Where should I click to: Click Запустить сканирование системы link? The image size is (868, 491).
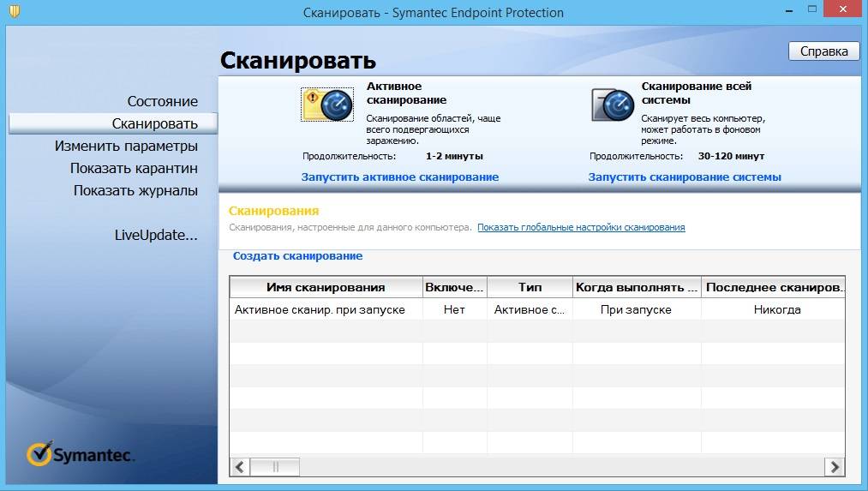[685, 177]
